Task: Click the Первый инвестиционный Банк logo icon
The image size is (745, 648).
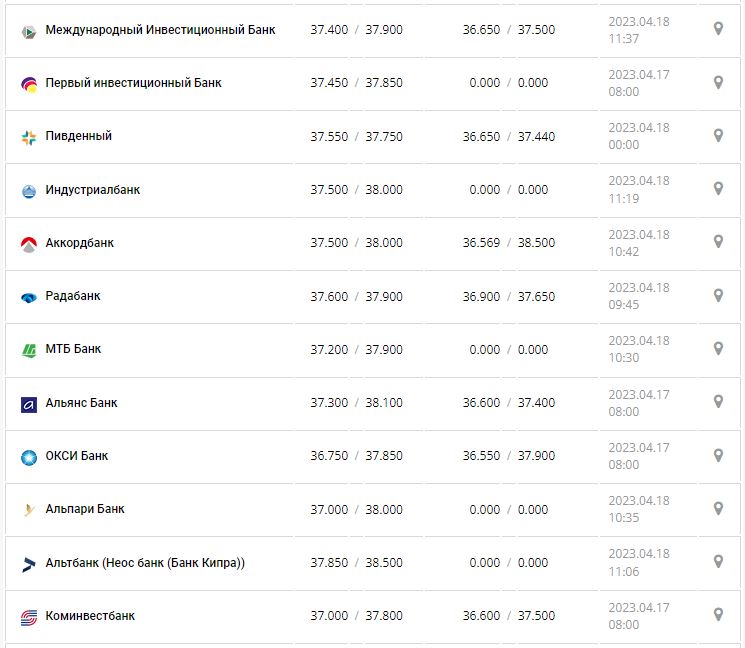Action: 28,84
